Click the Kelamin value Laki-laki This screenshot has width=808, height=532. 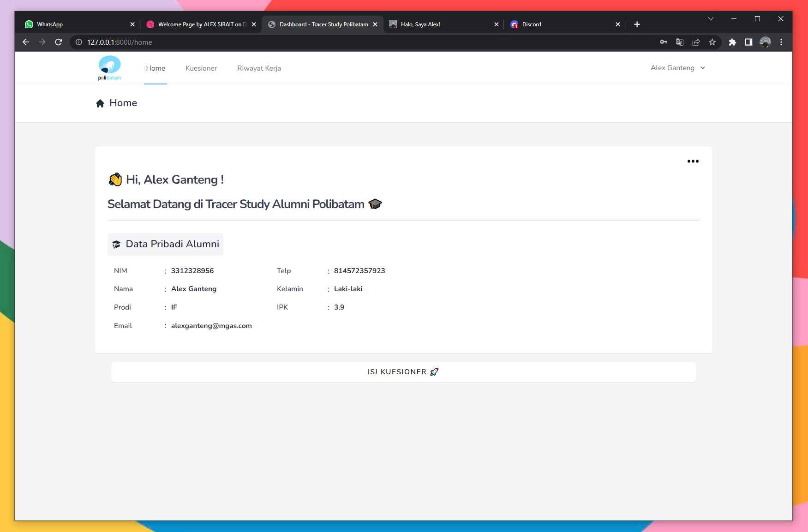point(348,289)
